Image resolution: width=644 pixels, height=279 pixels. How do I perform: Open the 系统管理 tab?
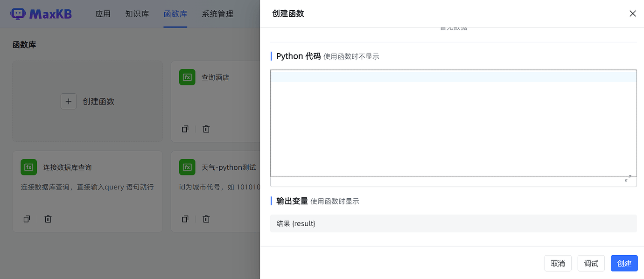[217, 14]
